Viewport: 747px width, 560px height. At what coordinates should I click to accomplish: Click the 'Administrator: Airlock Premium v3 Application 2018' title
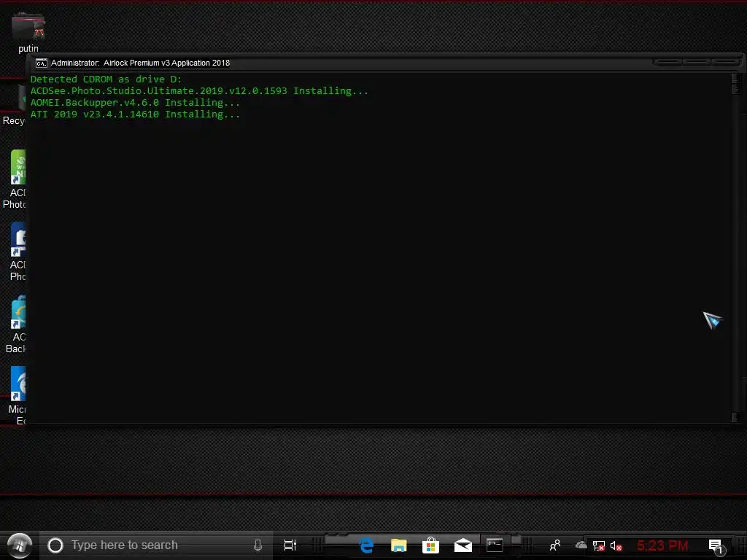(x=141, y=63)
